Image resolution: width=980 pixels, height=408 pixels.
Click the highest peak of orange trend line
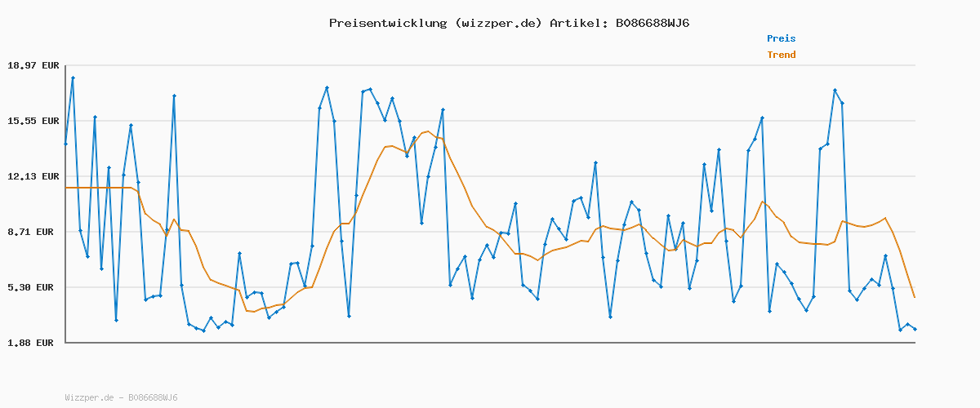point(428,131)
